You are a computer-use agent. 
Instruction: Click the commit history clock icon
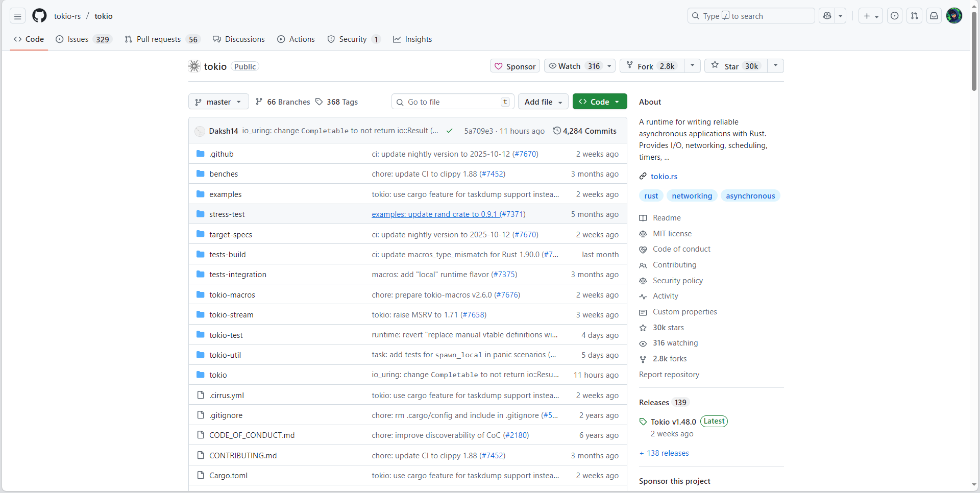557,131
